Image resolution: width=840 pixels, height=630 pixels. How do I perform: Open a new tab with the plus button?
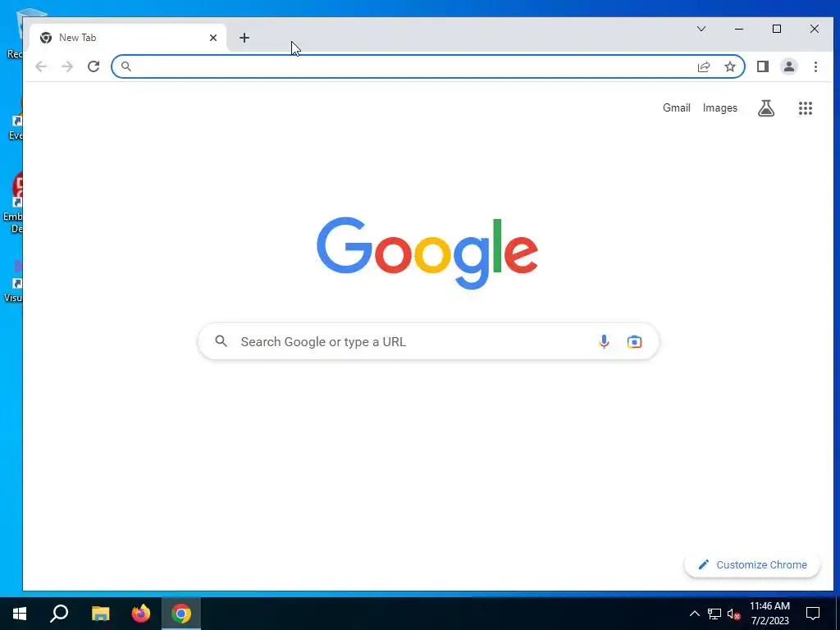(244, 38)
